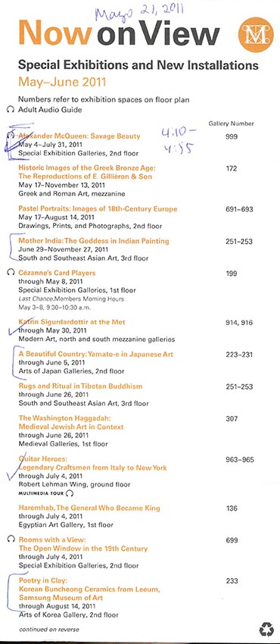Click the headphone icon by Alexander McQueen
This screenshot has width=280, height=644.
point(11,136)
